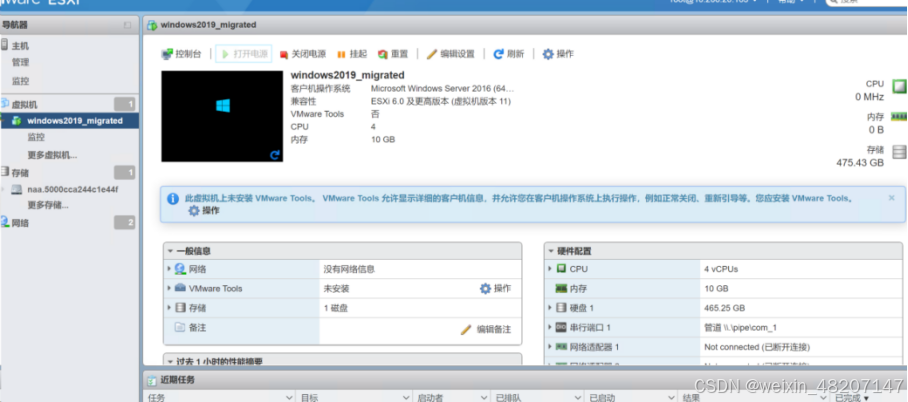908x402 pixels.
Task: Click the 内存 memory usage icon
Action: coord(899,117)
